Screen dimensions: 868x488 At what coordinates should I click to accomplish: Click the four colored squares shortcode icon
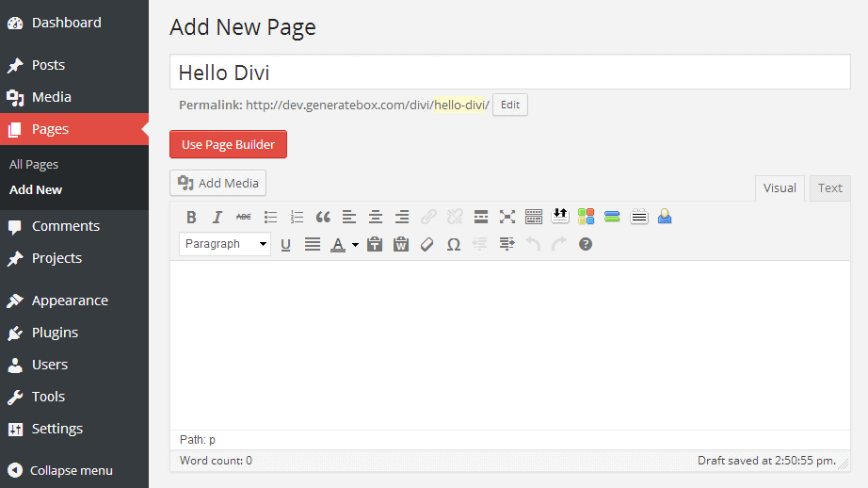coord(587,217)
